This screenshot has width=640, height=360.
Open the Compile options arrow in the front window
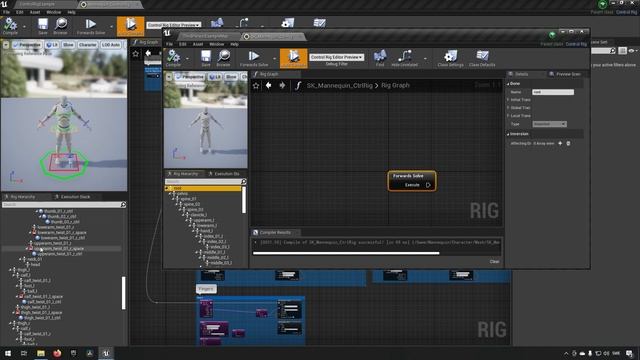(187, 59)
